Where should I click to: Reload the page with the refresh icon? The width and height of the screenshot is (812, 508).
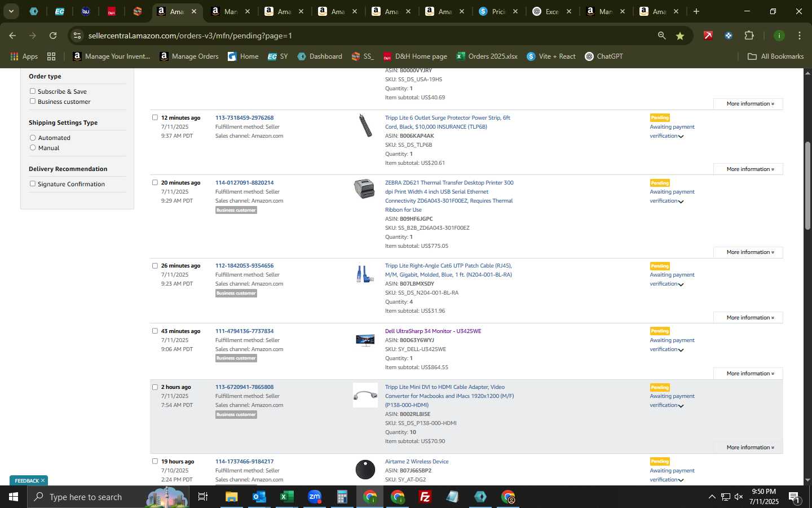(53, 36)
